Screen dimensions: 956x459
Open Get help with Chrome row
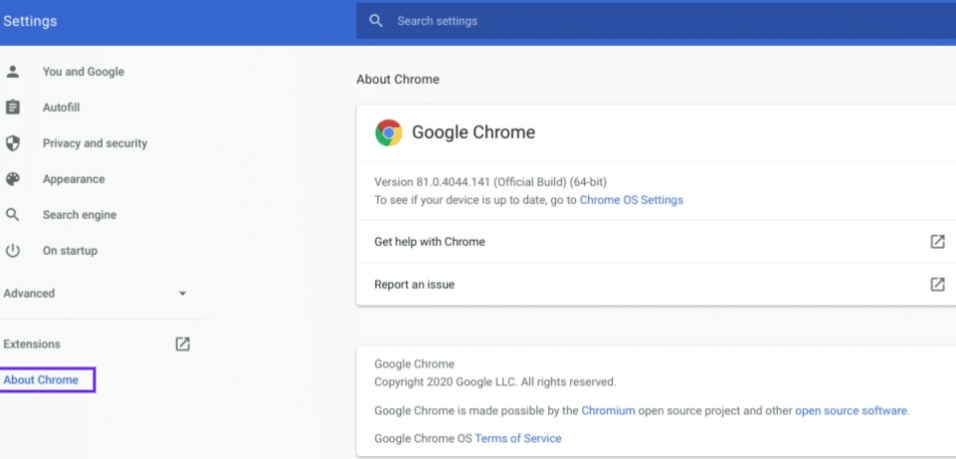pos(656,241)
